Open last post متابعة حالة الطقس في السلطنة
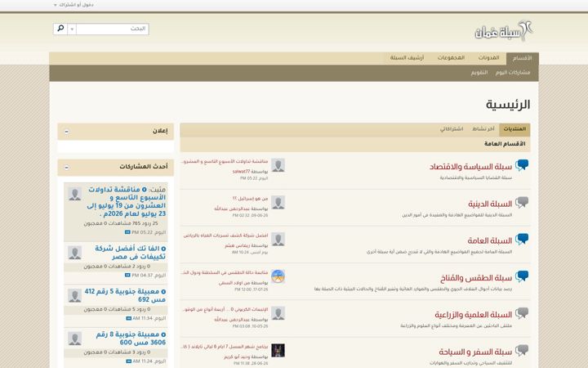The image size is (588, 368). point(225,272)
